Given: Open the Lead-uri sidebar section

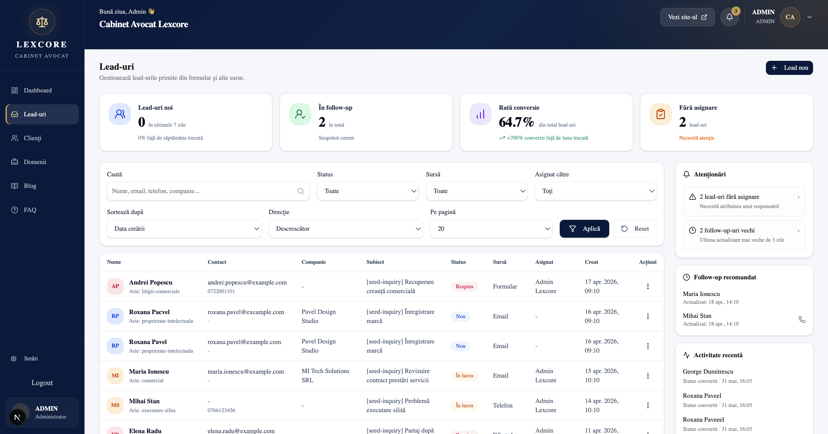Looking at the screenshot, I should point(42,114).
